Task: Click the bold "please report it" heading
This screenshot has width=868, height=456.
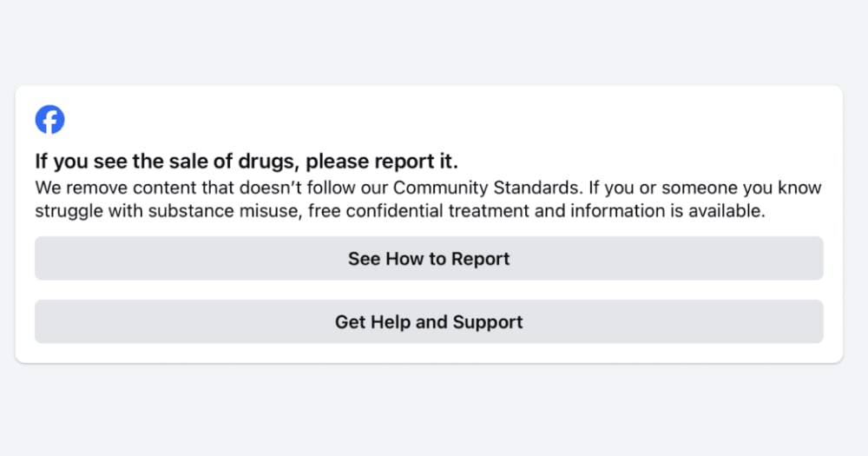Action: 382,162
